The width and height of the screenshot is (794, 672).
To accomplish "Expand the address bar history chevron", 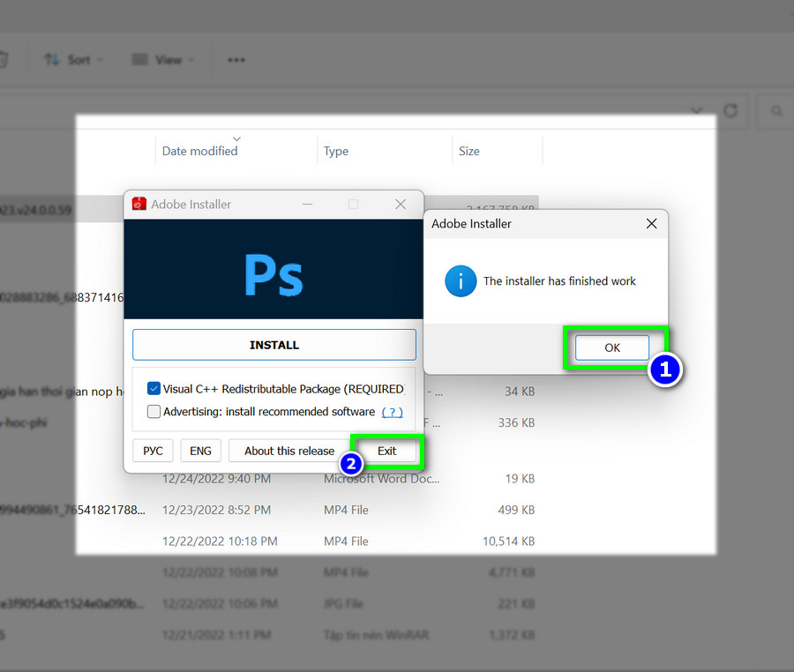I will pyautogui.click(x=697, y=110).
